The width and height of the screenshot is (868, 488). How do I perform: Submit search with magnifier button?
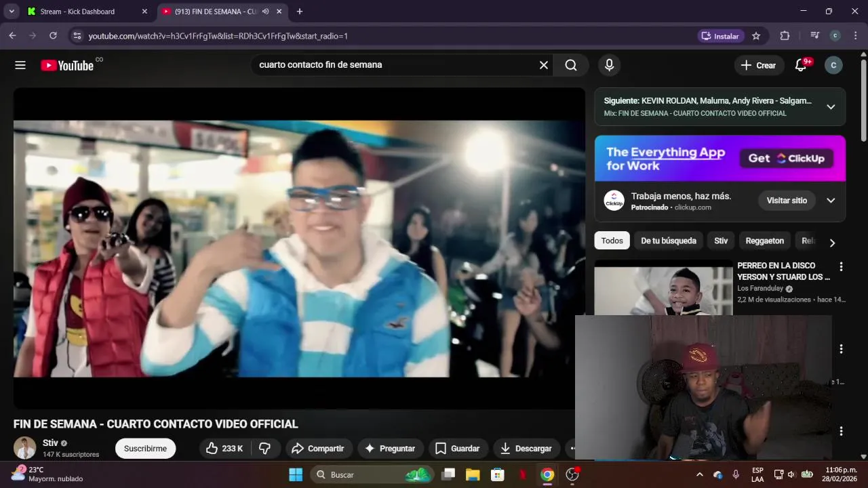click(571, 65)
